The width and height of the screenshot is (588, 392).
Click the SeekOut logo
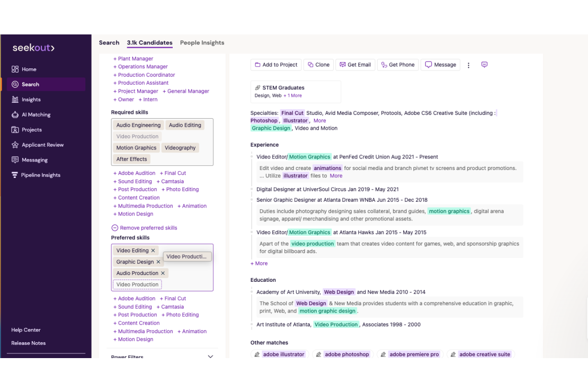click(x=32, y=47)
